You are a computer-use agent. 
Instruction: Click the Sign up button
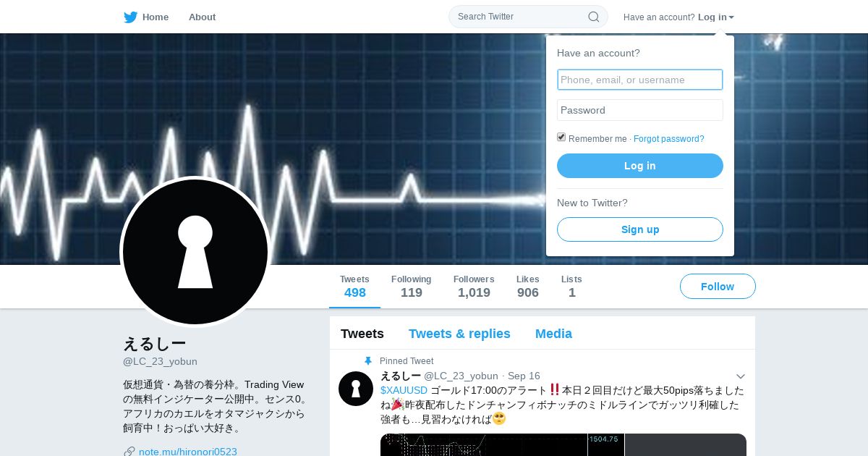640,229
